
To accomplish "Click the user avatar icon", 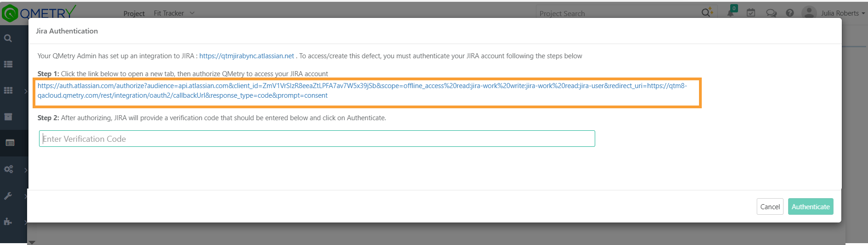I will (809, 12).
